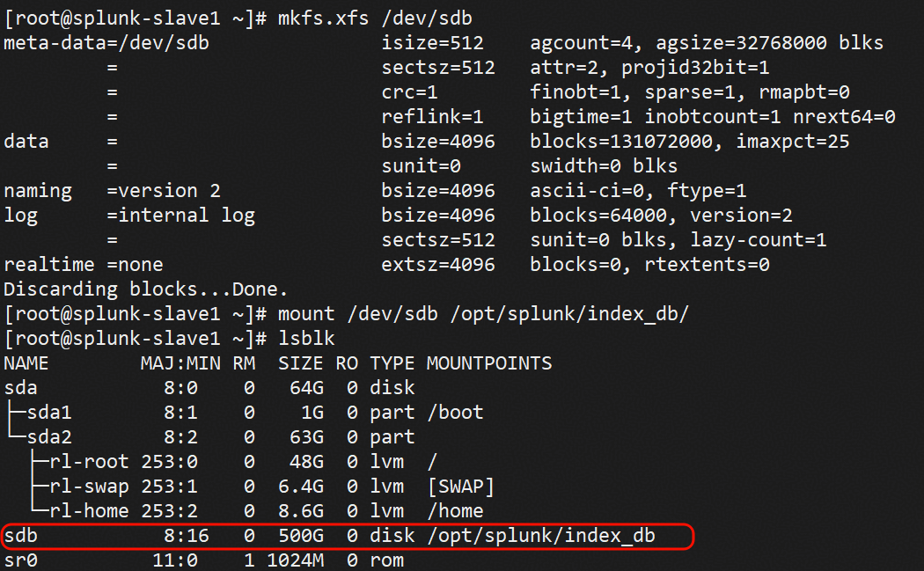Click the sda disk name
The image size is (924, 571).
pos(20,388)
